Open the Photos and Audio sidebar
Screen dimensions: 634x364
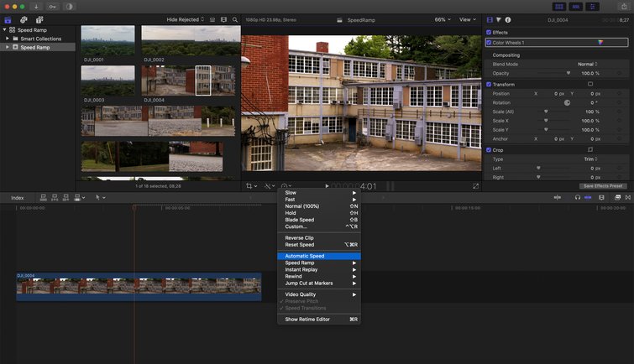(x=24, y=19)
